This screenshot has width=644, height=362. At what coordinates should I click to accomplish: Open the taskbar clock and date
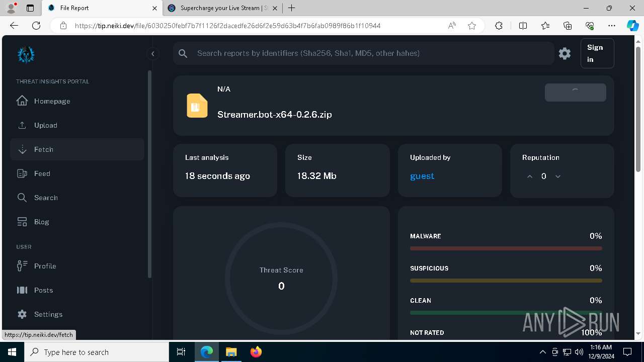pyautogui.click(x=601, y=352)
